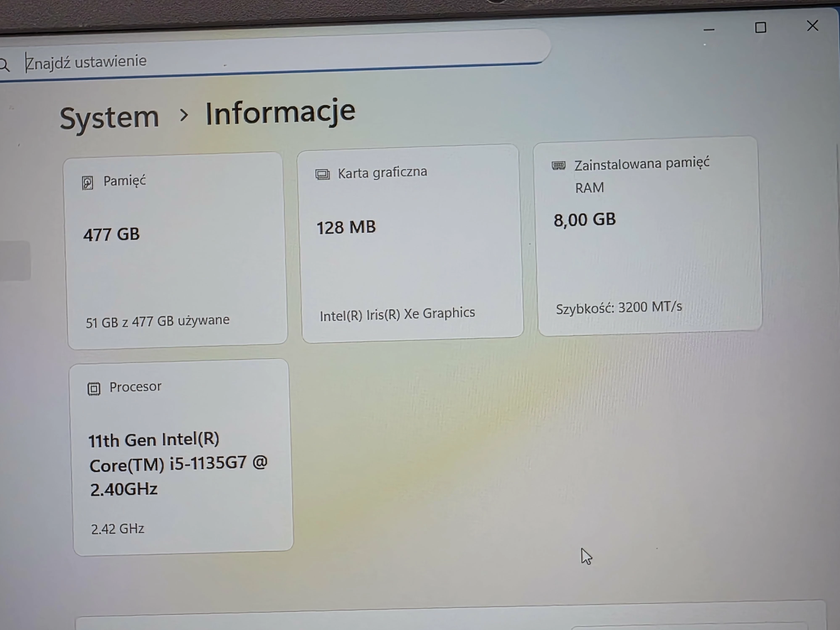The width and height of the screenshot is (840, 630).
Task: Click the Szybkość 3200 MT/s label
Action: [619, 307]
